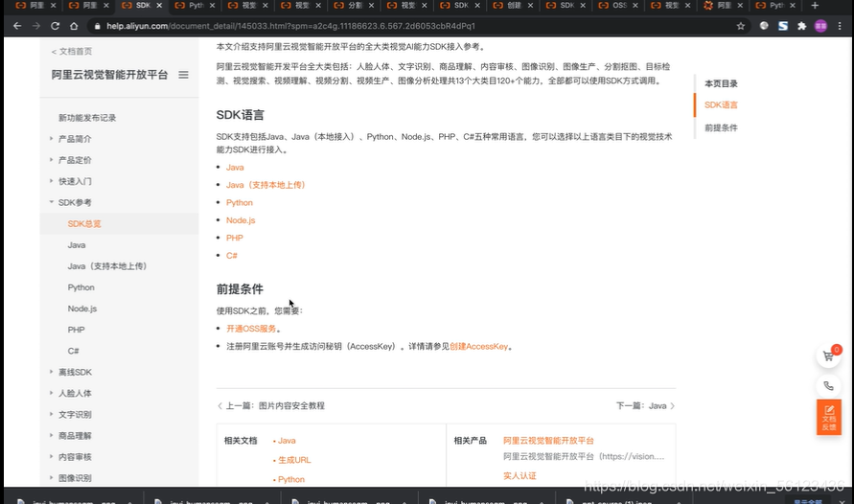Image resolution: width=854 pixels, height=504 pixels.
Task: Bookmark this page with the star icon
Action: point(741,26)
